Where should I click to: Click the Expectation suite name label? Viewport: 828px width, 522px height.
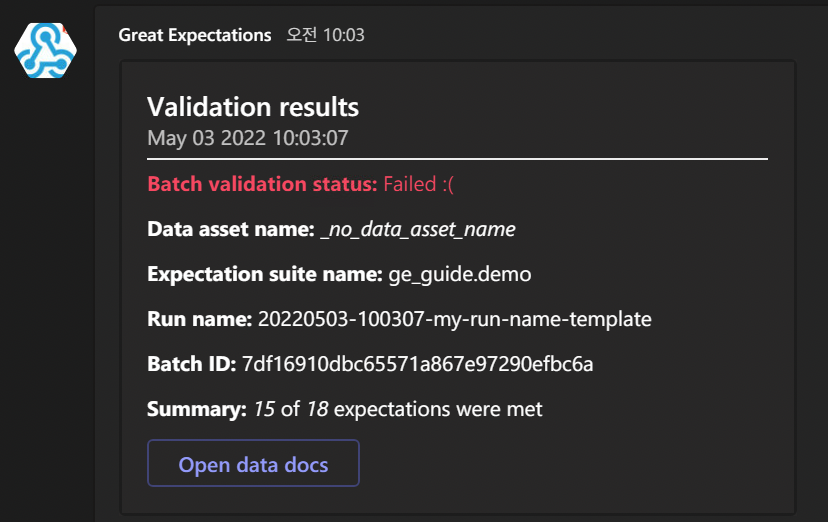[x=265, y=274]
